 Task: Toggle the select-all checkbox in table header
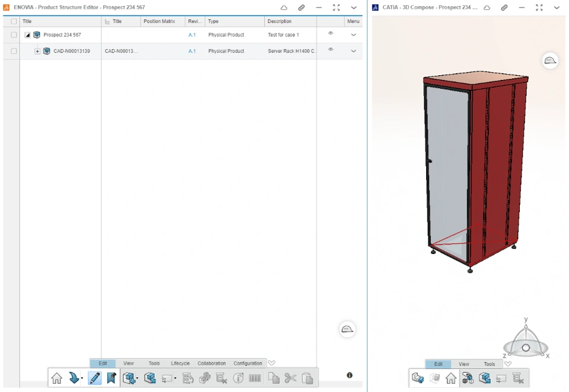pyautogui.click(x=14, y=21)
